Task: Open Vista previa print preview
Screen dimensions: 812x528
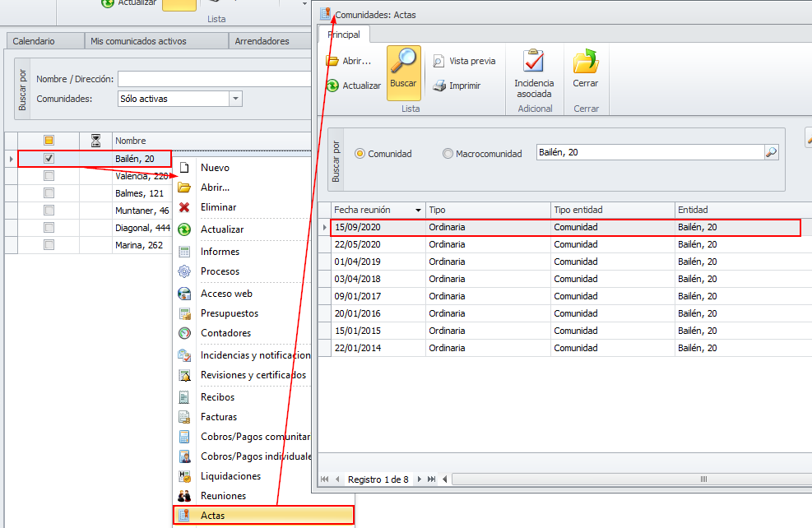Action: (464, 61)
